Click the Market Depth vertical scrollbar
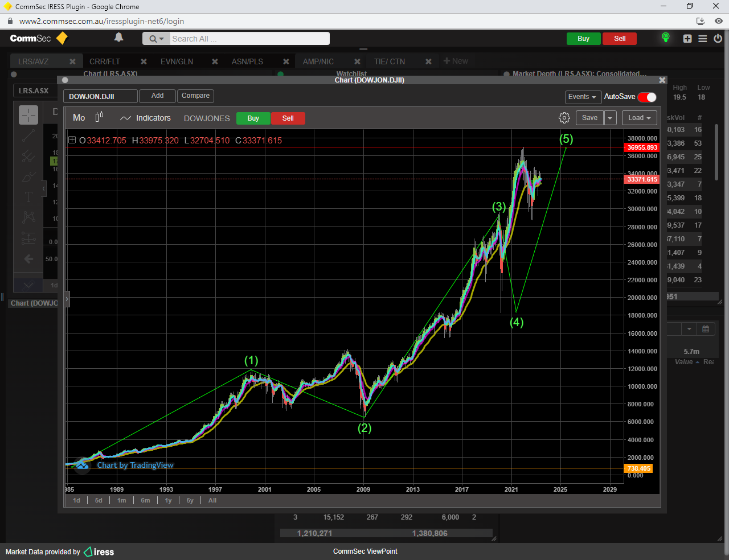Screen dimensions: 729x560 click(716, 153)
